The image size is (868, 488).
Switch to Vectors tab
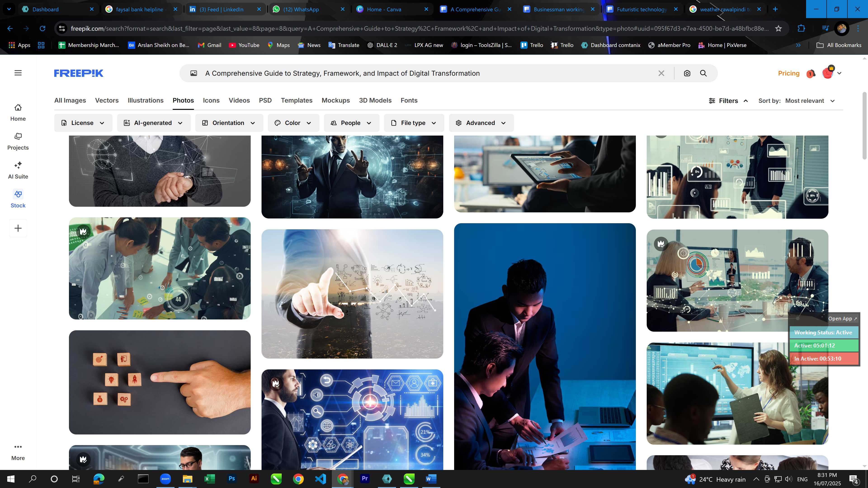107,100
